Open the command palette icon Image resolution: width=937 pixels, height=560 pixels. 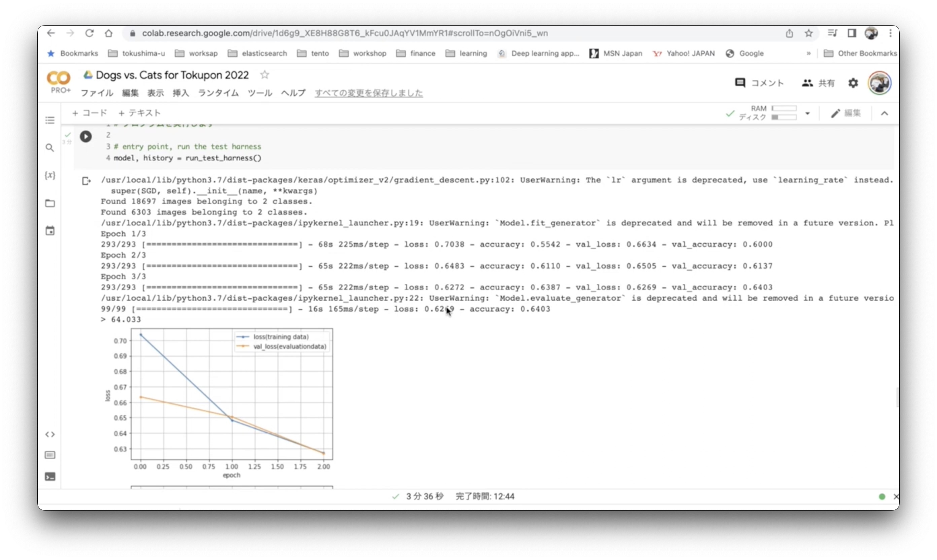pyautogui.click(x=50, y=455)
